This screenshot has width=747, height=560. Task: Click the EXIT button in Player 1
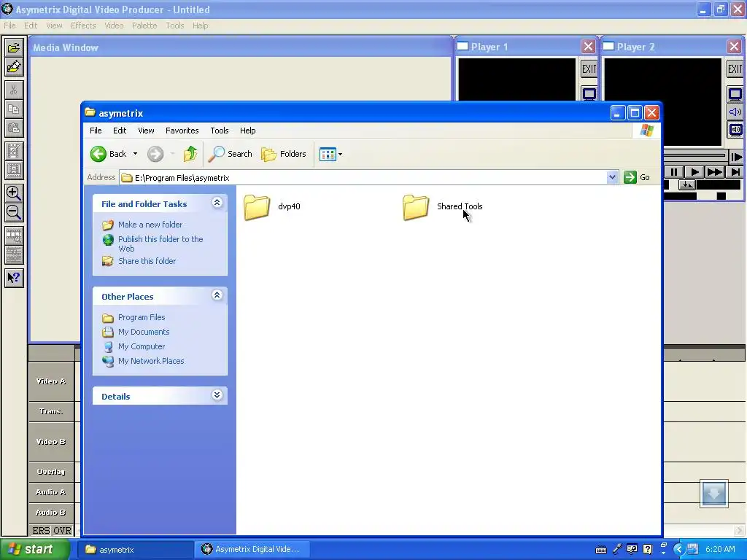(x=589, y=69)
